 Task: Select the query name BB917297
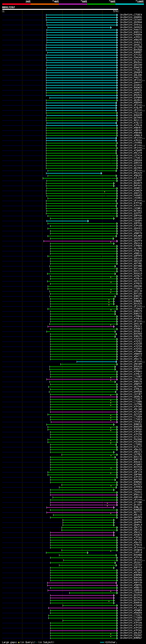point(8,8)
